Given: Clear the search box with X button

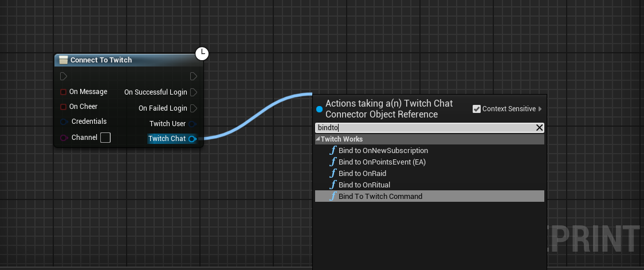Looking at the screenshot, I should (539, 128).
